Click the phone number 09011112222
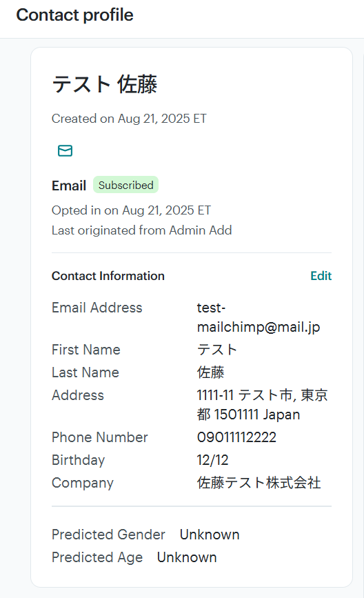364x598 pixels. click(236, 437)
